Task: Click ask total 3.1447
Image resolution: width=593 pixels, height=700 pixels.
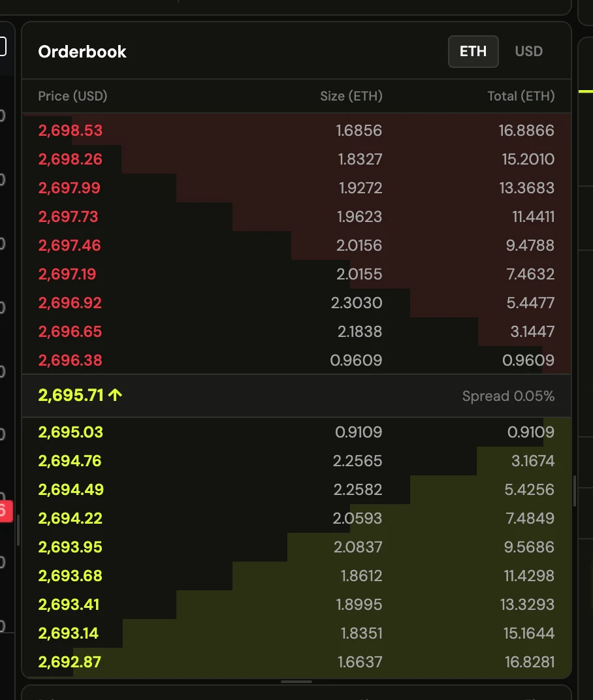Action: [532, 331]
